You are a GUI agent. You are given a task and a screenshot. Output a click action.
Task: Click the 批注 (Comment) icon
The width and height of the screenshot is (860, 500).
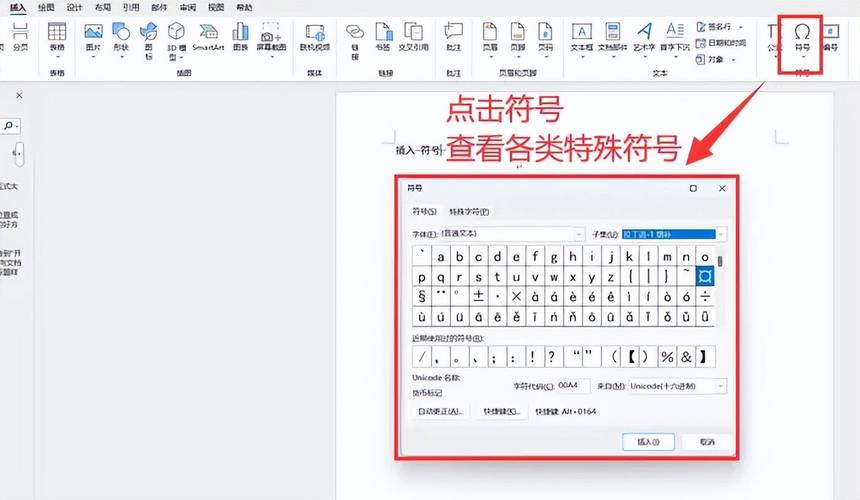[454, 37]
